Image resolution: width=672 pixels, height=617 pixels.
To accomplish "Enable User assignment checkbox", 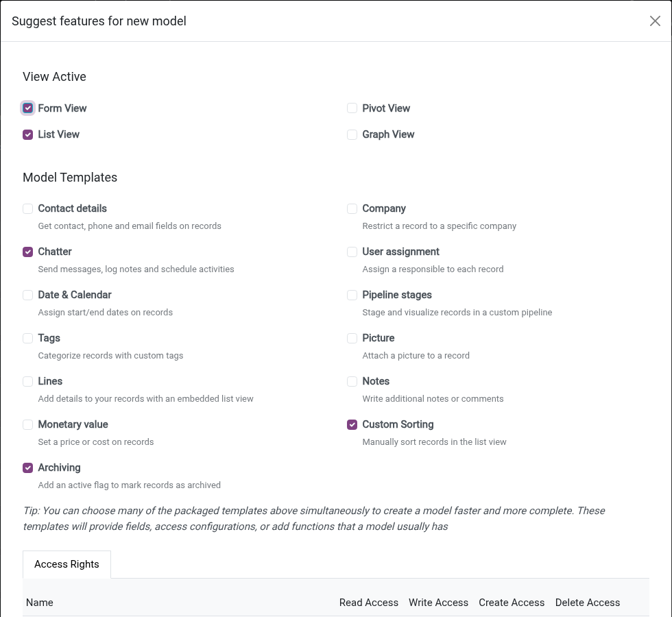I will (x=352, y=252).
